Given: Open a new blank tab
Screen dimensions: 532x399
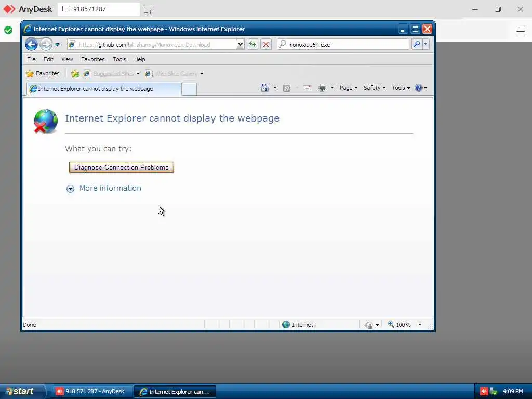Looking at the screenshot, I should click(189, 89).
